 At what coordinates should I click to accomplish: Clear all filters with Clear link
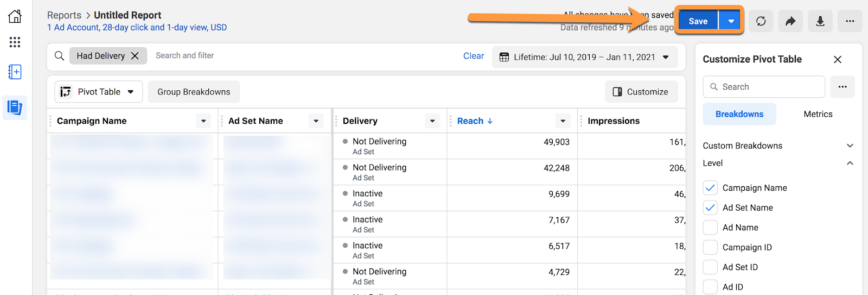tap(474, 56)
